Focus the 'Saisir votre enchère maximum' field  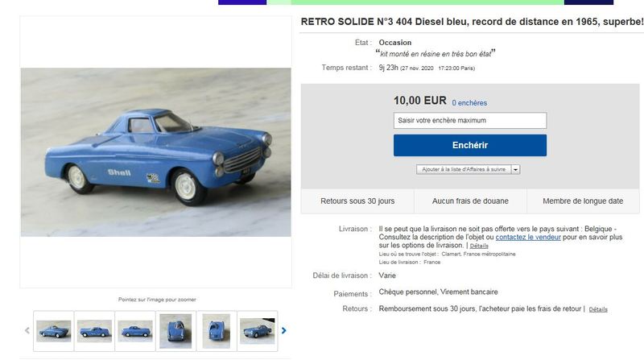(x=470, y=121)
